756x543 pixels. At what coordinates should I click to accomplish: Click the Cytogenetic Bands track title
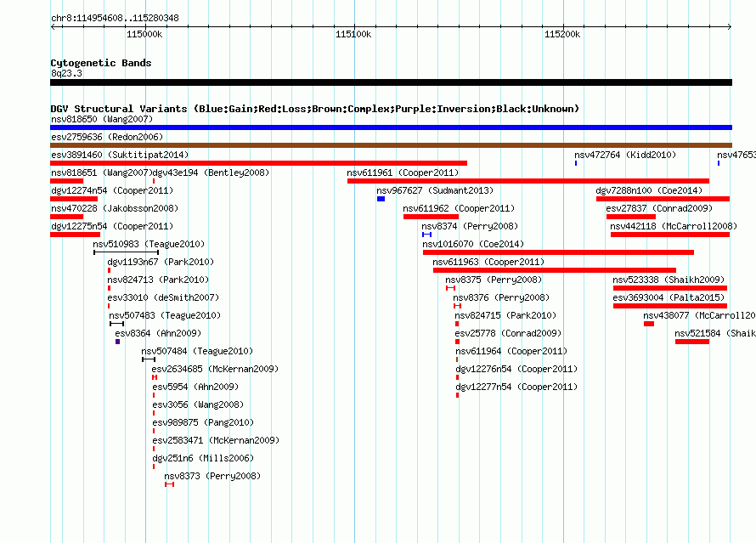point(101,63)
